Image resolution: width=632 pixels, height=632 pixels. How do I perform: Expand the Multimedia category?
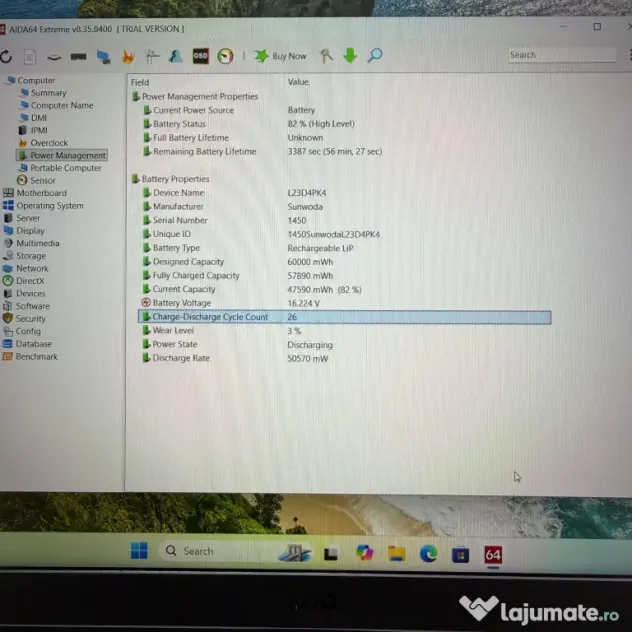click(31, 243)
